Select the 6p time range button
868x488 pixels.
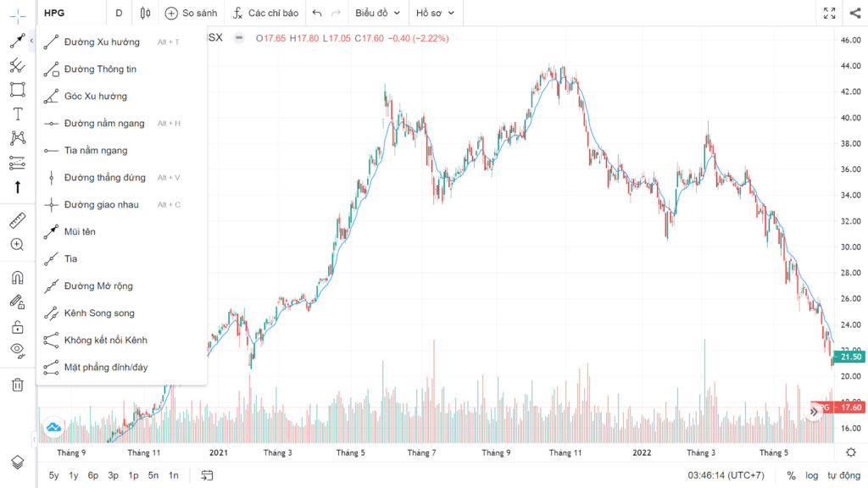(x=93, y=475)
